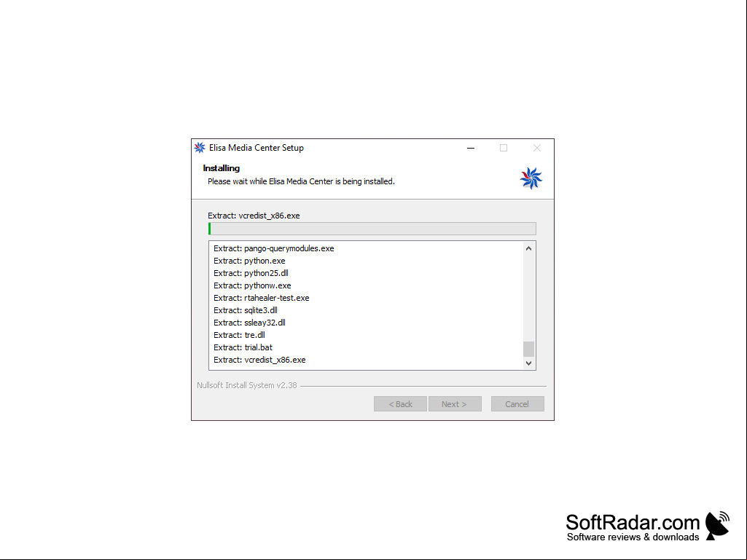Select 'Extract: pango-querymodules.exe' log line
This screenshot has width=747, height=560.
point(274,248)
